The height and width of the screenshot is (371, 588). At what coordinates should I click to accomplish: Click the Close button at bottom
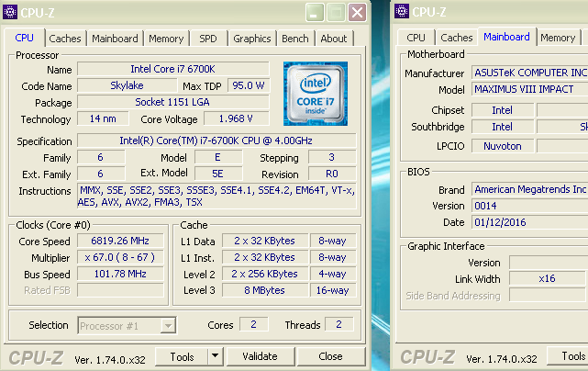point(330,356)
